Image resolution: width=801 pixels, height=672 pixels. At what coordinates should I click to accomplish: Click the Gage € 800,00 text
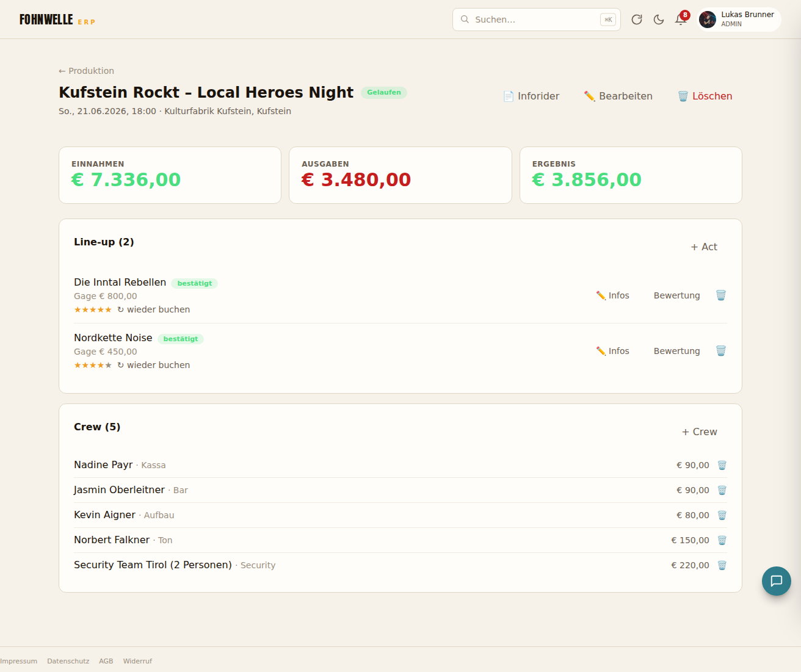click(x=106, y=296)
